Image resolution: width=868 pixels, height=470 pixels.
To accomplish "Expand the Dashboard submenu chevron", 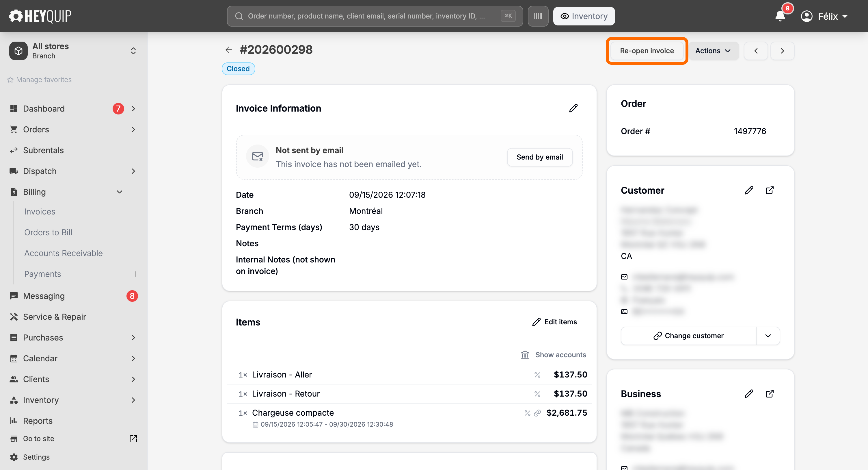I will (133, 109).
